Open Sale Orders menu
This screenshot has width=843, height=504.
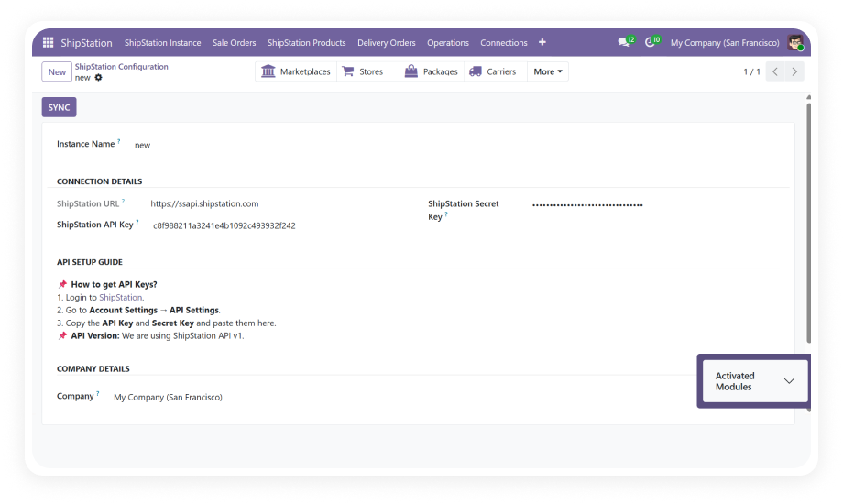point(234,42)
